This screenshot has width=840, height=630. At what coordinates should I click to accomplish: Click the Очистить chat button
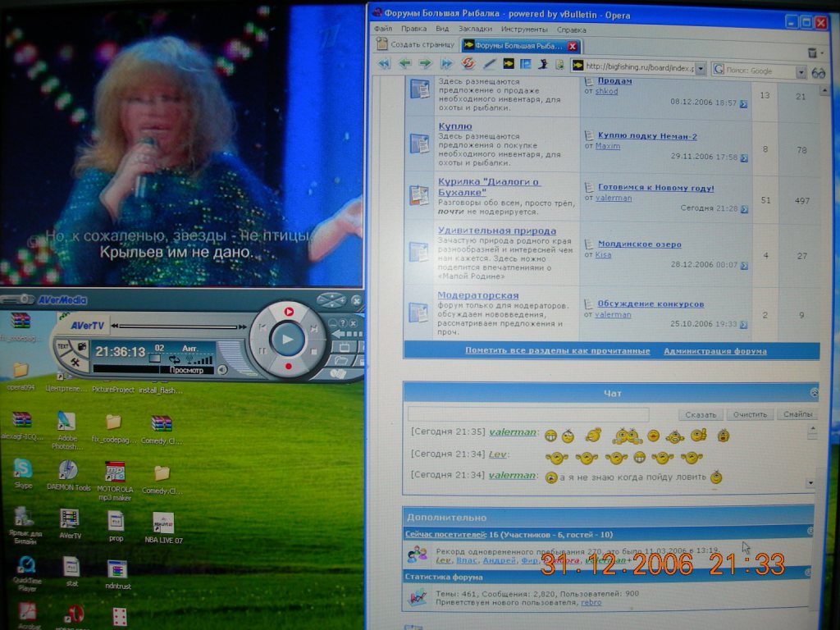750,414
